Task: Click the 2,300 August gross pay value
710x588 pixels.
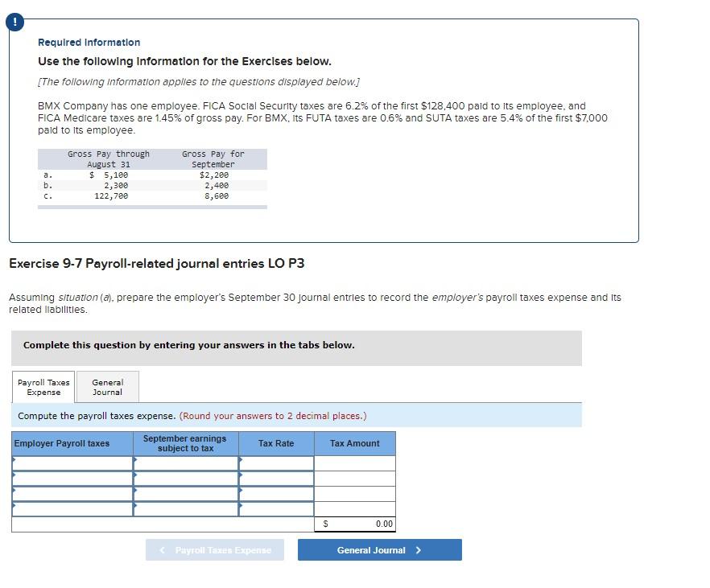Action: [117, 186]
